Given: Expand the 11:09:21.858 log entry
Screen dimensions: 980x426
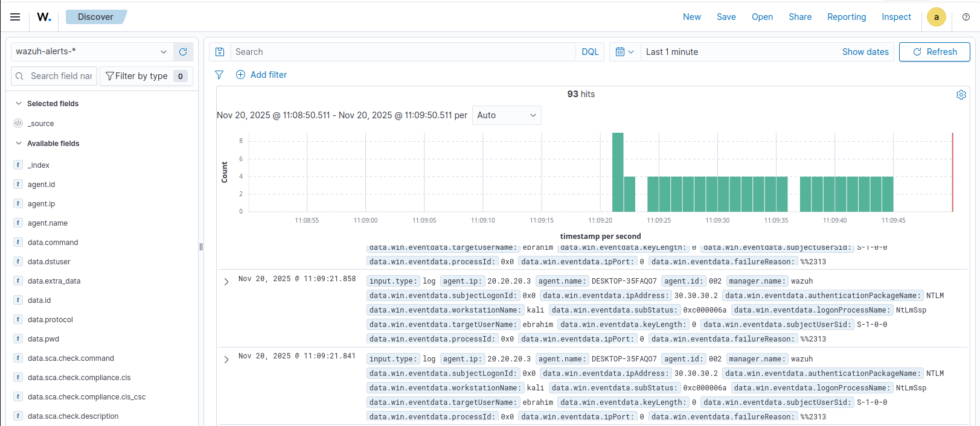Looking at the screenshot, I should [x=226, y=282].
